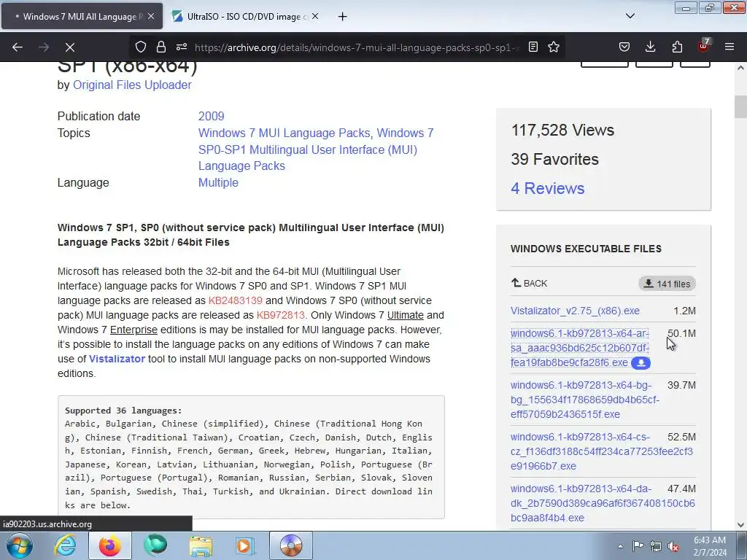Open the Ultimate edition link
747x560 pixels.
click(406, 315)
